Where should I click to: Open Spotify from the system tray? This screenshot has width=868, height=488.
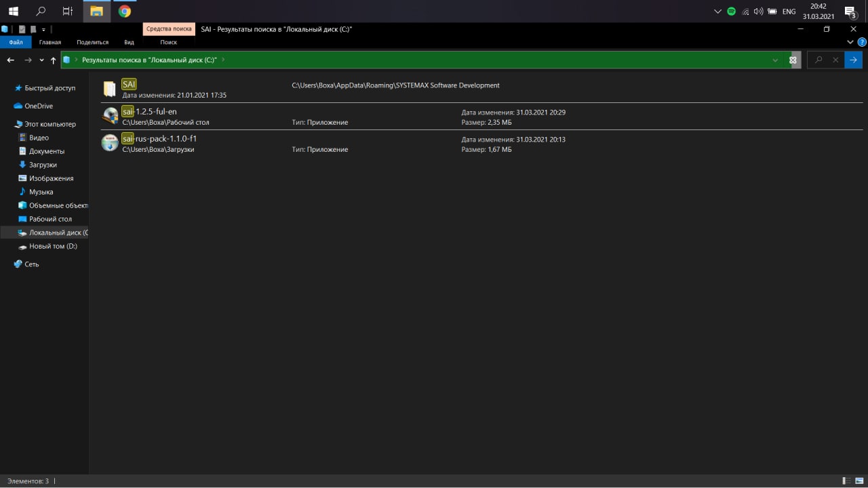(731, 12)
